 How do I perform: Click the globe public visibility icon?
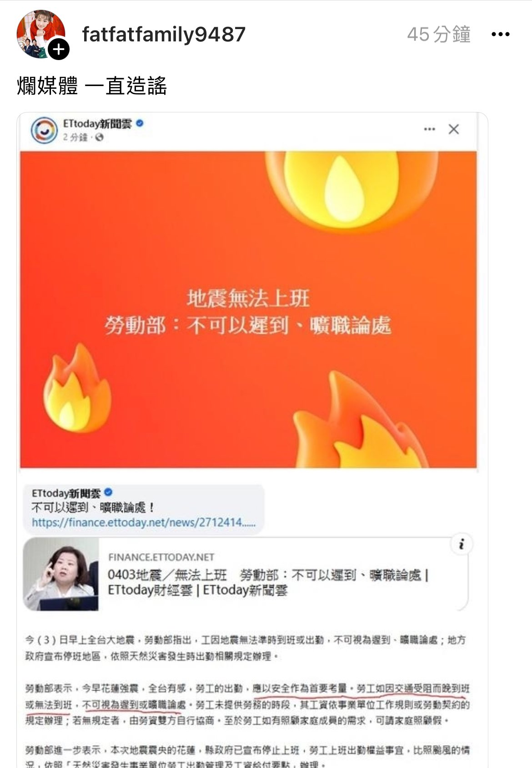(100, 137)
